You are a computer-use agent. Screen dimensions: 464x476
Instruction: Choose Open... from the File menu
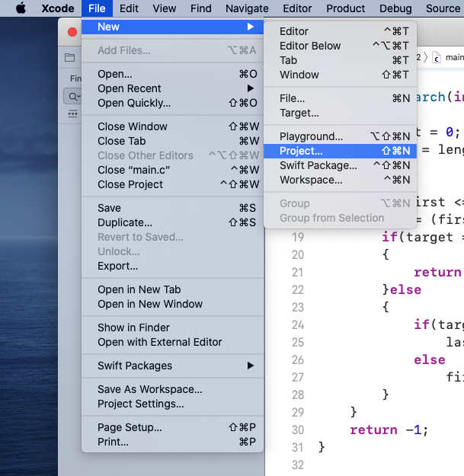click(172, 74)
